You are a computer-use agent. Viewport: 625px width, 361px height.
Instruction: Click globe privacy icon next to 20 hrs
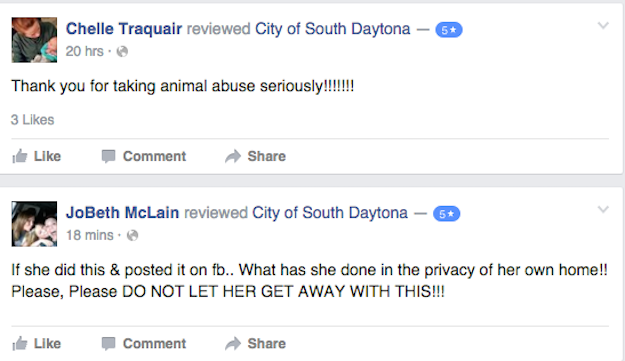click(122, 51)
